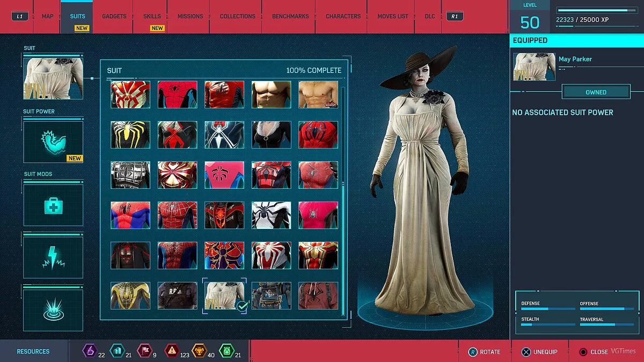Click the ROTATE button
Screen dimensions: 644x362
[x=486, y=352]
